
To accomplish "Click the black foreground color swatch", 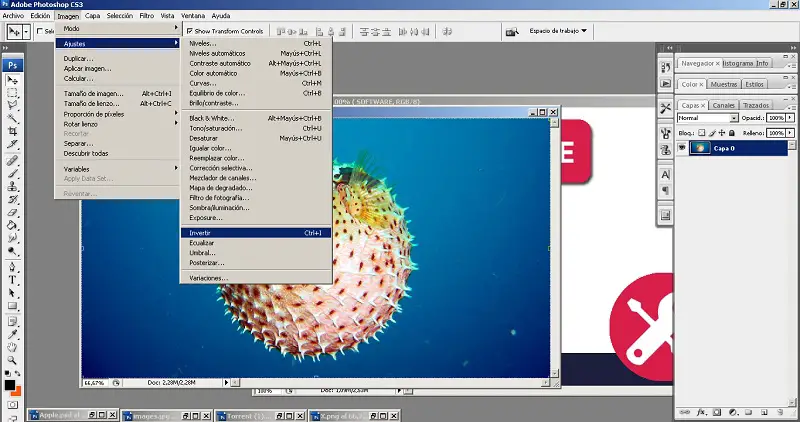I will pyautogui.click(x=9, y=385).
